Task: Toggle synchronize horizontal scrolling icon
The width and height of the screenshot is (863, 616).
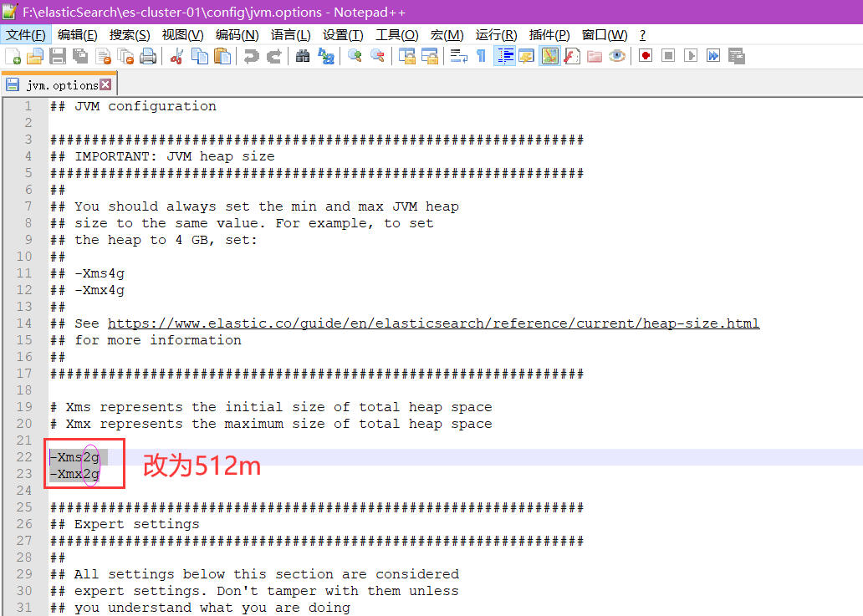Action: (x=429, y=56)
